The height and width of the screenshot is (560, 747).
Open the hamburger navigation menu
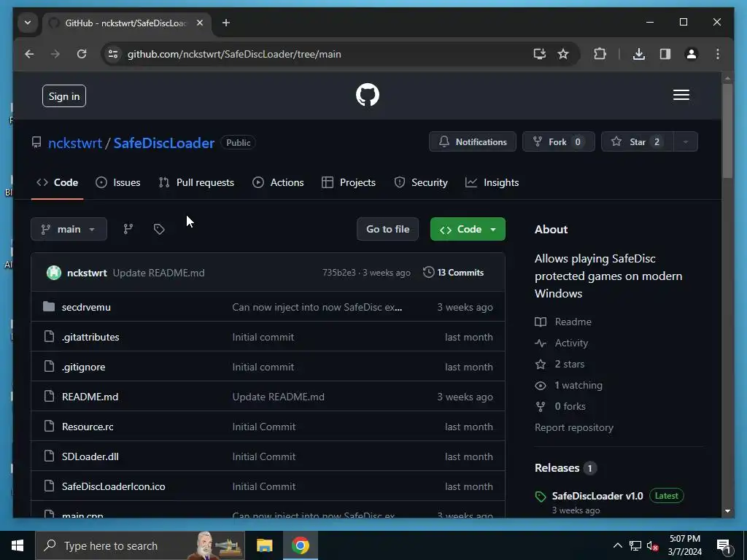[681, 95]
